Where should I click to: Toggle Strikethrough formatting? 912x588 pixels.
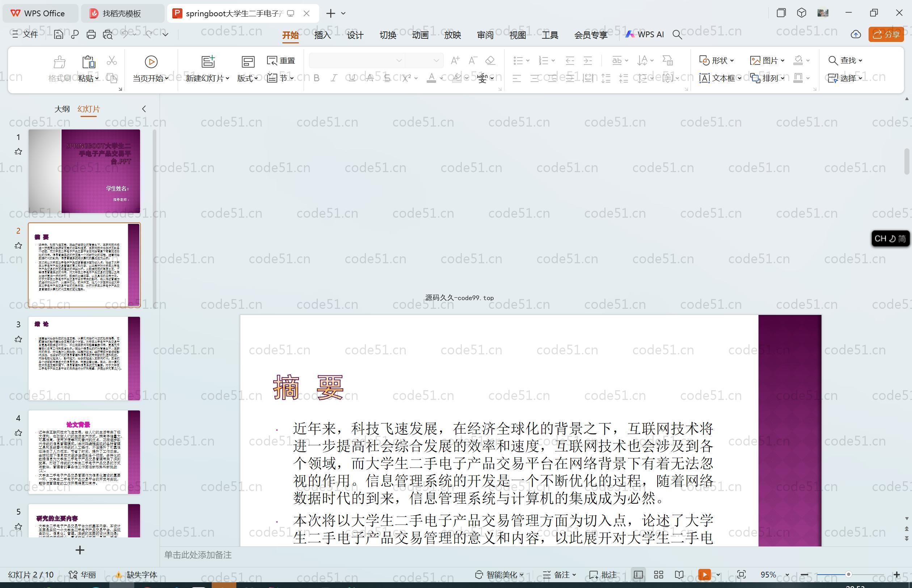[370, 78]
